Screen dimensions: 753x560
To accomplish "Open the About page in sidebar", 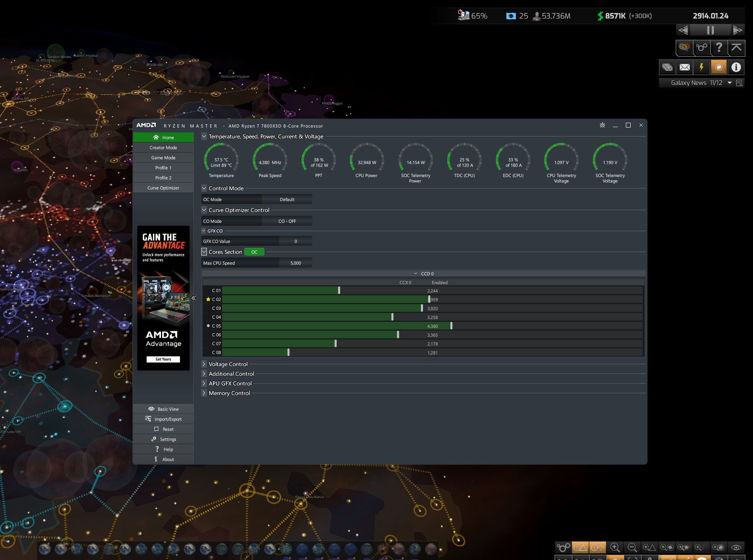I will pos(163,459).
